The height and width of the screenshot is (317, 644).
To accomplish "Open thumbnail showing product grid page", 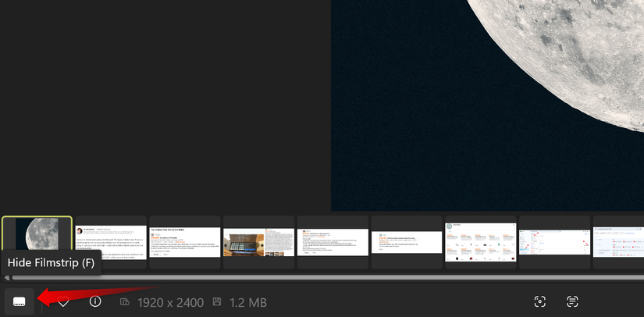I will tap(481, 242).
